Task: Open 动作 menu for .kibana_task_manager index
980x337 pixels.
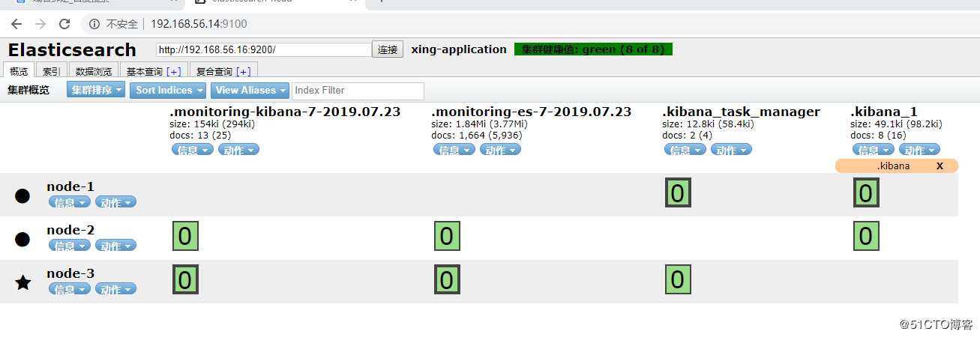Action: (x=731, y=150)
